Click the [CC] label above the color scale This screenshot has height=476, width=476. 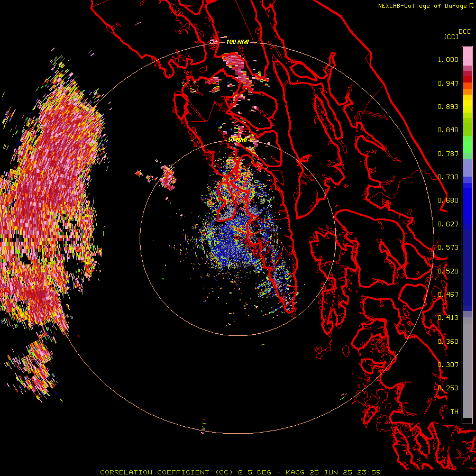coord(451,37)
